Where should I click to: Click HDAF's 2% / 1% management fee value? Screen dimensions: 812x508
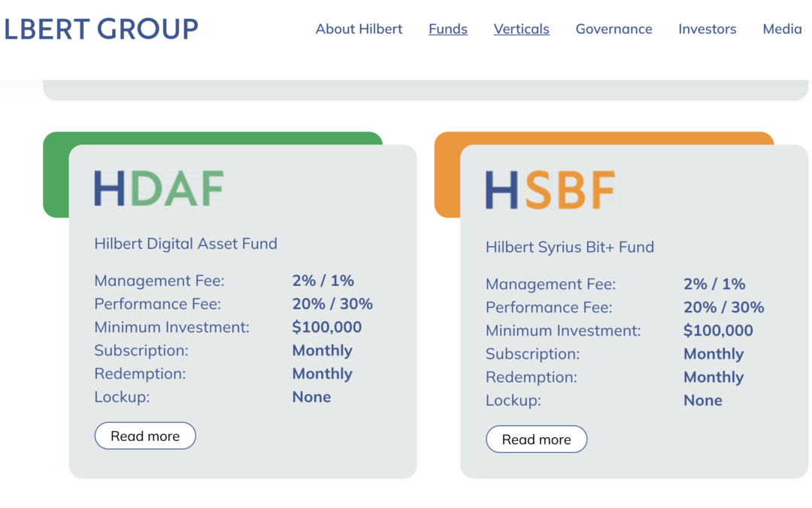click(323, 281)
